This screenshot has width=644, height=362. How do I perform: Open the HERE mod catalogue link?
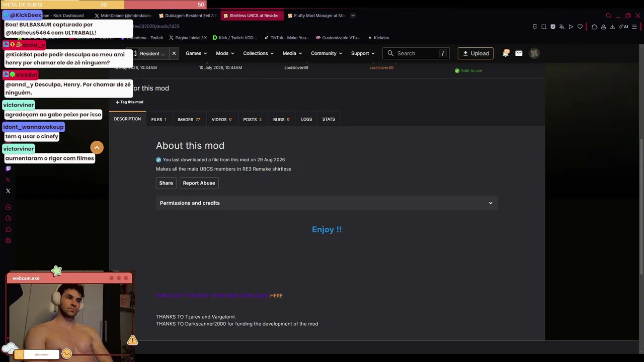[276, 296]
